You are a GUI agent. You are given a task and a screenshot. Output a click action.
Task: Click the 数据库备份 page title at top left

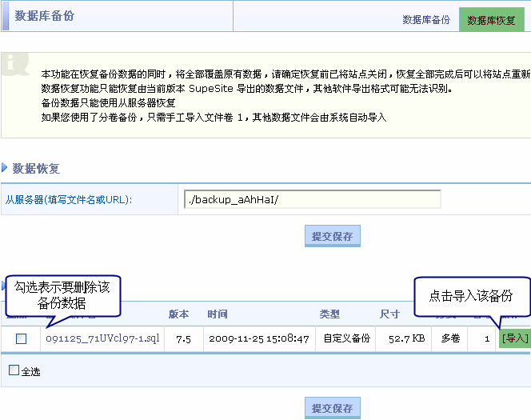44,16
